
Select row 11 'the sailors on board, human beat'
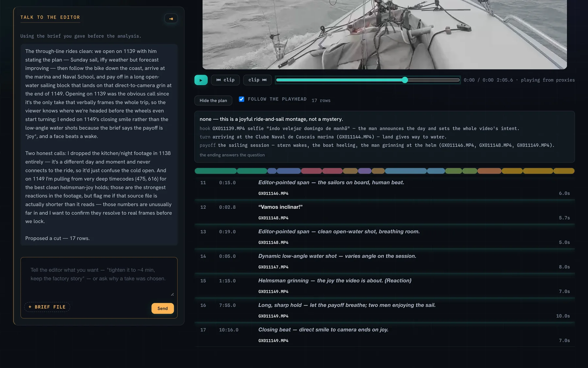384,187
